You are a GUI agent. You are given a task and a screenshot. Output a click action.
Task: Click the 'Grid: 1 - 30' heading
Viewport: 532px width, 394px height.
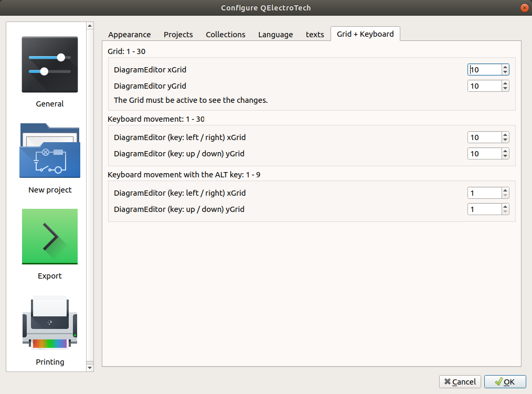(x=126, y=51)
